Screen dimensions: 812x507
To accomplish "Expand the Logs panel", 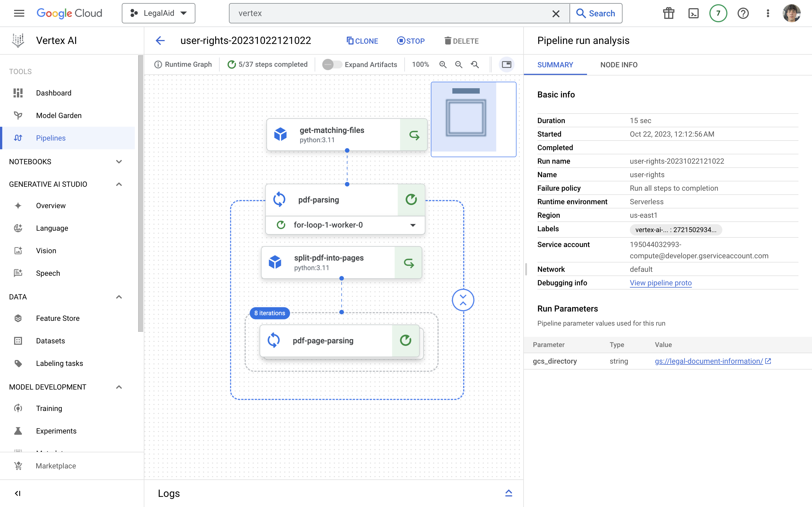I will 508,493.
